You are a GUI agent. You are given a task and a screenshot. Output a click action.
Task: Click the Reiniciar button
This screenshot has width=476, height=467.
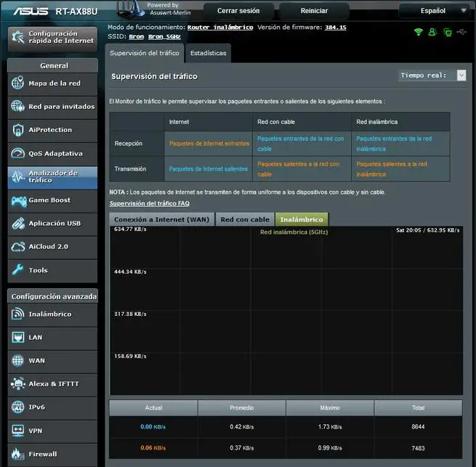pyautogui.click(x=314, y=11)
